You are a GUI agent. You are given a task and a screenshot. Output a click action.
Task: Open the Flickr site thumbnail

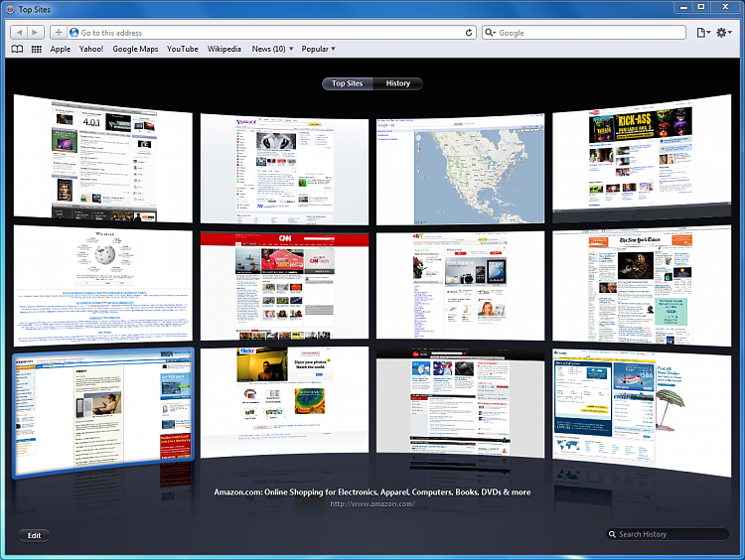(x=284, y=402)
